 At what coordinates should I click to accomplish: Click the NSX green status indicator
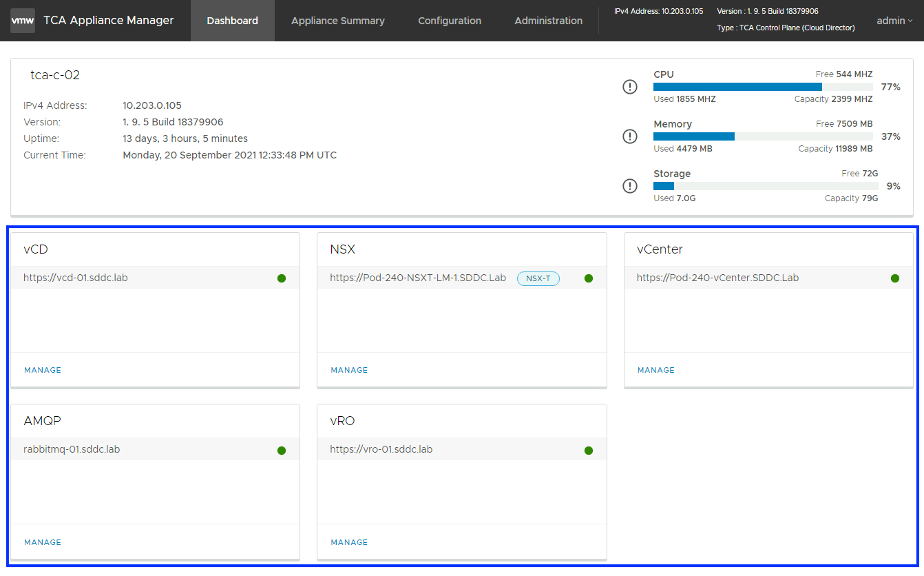588,278
